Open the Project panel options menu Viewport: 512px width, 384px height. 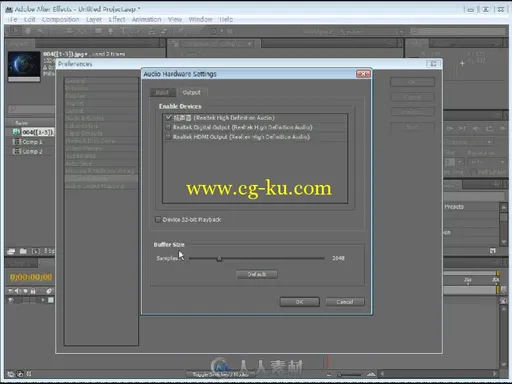[153, 43]
